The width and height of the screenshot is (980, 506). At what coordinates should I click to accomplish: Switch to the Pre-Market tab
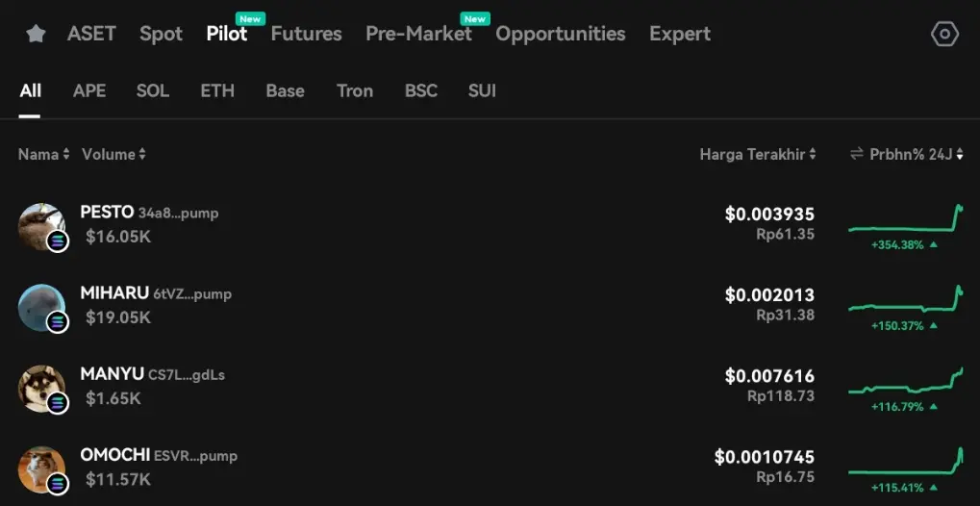pos(418,34)
